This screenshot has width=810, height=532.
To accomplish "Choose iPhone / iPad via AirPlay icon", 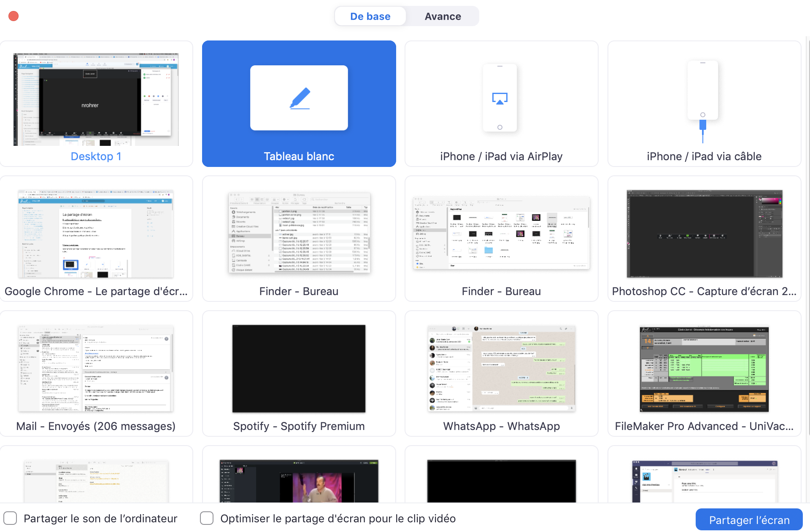I will pyautogui.click(x=500, y=98).
